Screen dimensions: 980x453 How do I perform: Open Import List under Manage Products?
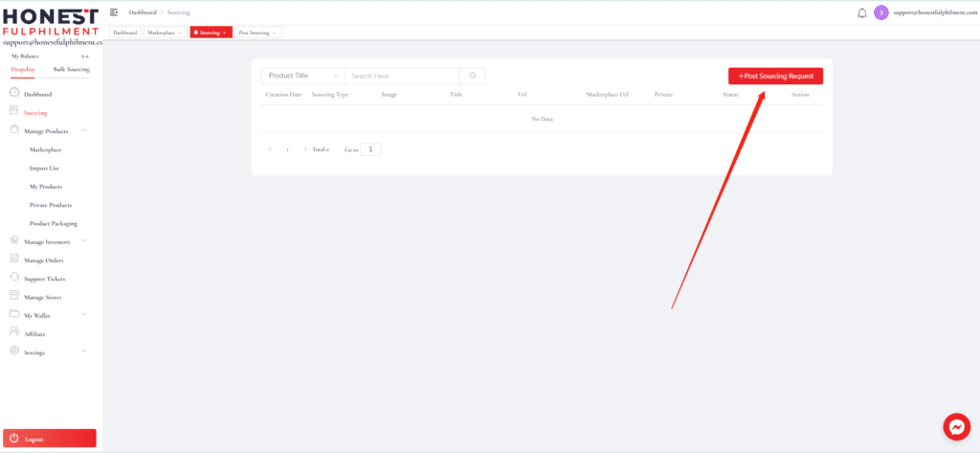[44, 168]
